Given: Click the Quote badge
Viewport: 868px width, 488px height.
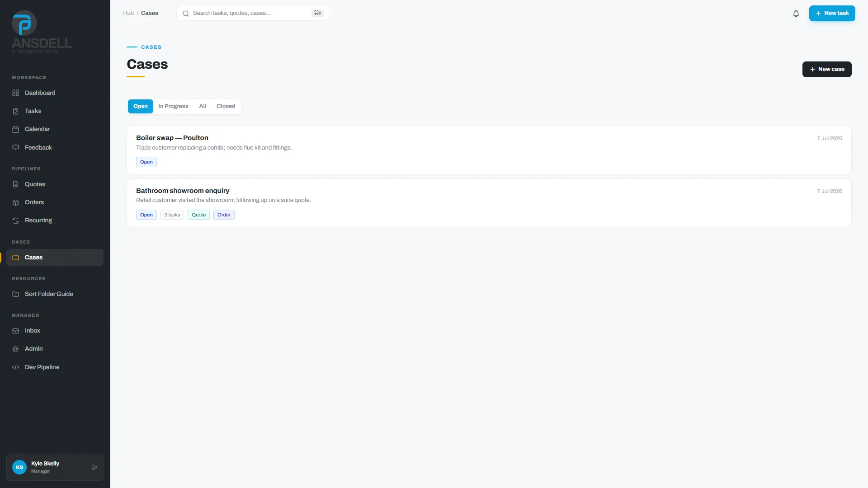Looking at the screenshot, I should pyautogui.click(x=199, y=215).
